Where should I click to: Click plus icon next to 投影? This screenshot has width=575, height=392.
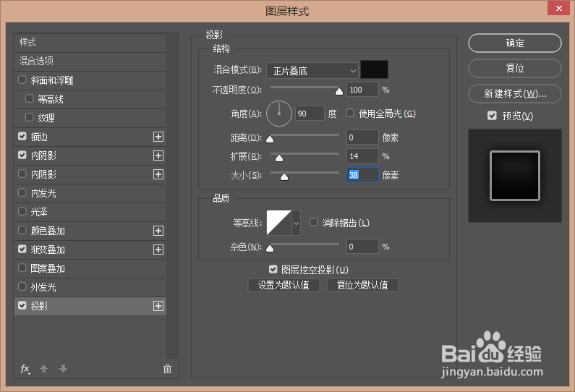(158, 306)
